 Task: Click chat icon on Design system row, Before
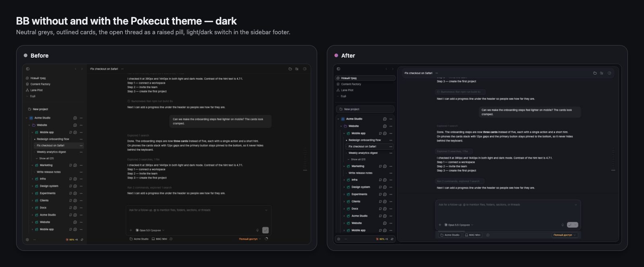point(70,186)
